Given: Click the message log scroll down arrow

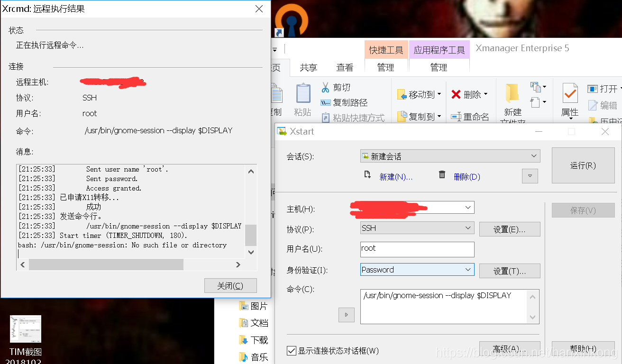Looking at the screenshot, I should pos(251,252).
